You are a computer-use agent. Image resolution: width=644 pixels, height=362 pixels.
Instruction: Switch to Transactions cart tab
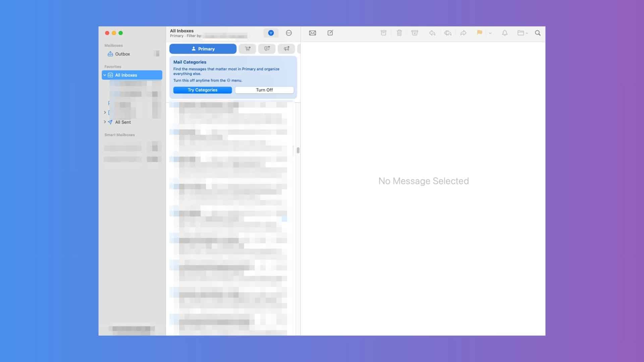pos(248,49)
